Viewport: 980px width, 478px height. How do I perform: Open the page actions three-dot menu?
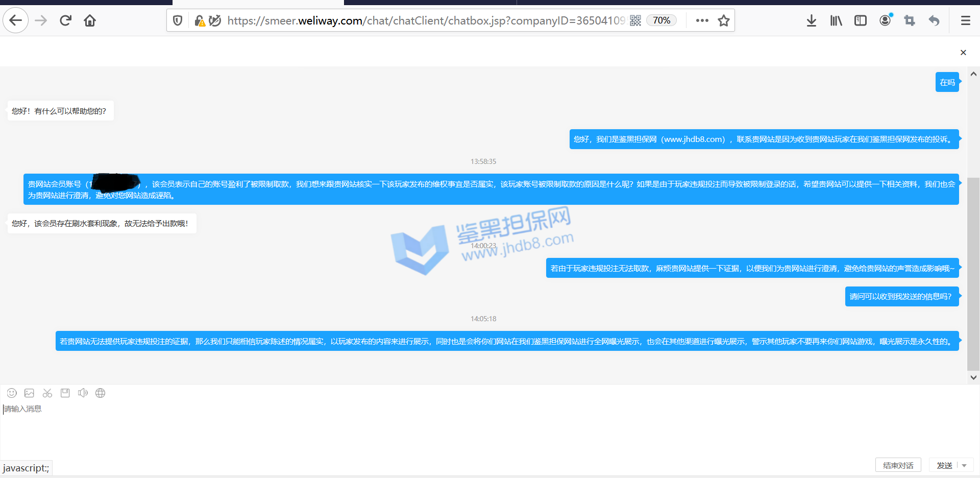coord(702,20)
